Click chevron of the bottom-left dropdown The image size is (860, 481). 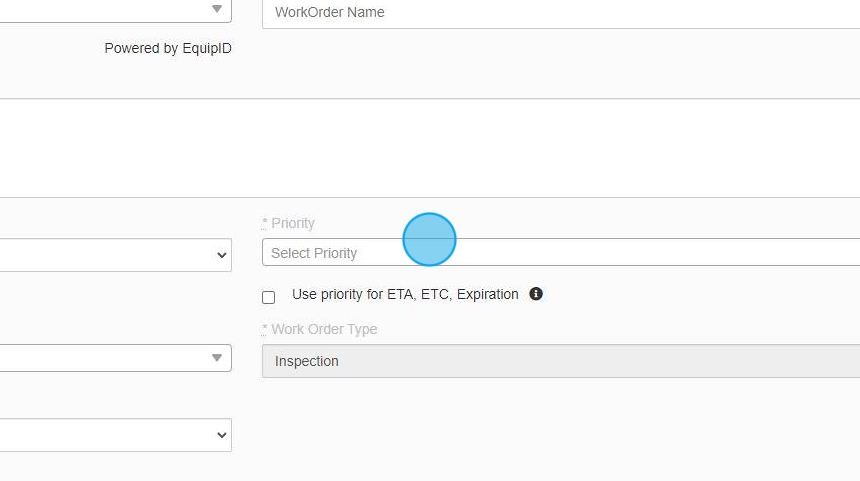pos(222,436)
